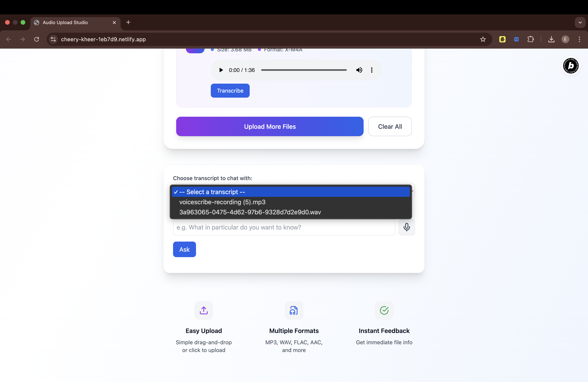Open audio player more options menu
Screen dimensions: 588x382
click(372, 70)
